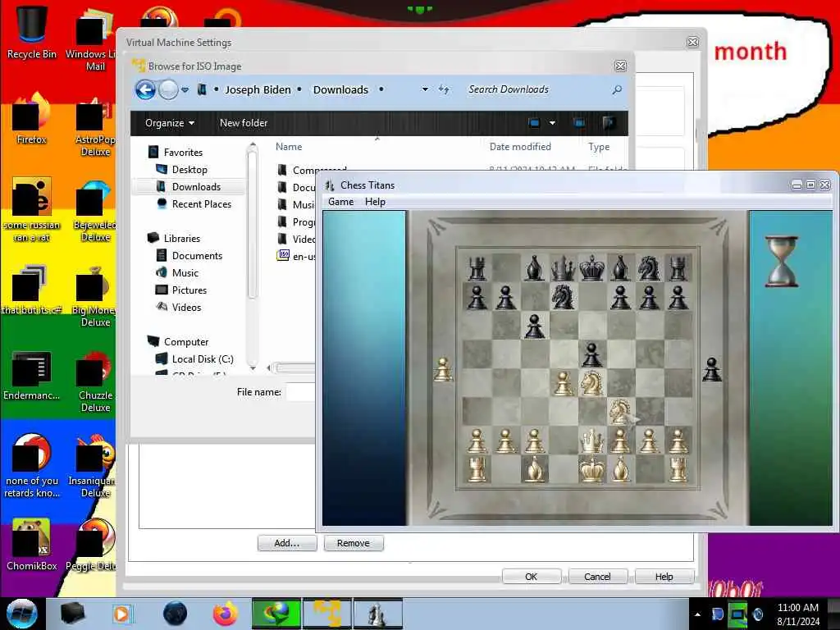Sort files by Date modified column
The height and width of the screenshot is (630, 840).
(x=519, y=147)
